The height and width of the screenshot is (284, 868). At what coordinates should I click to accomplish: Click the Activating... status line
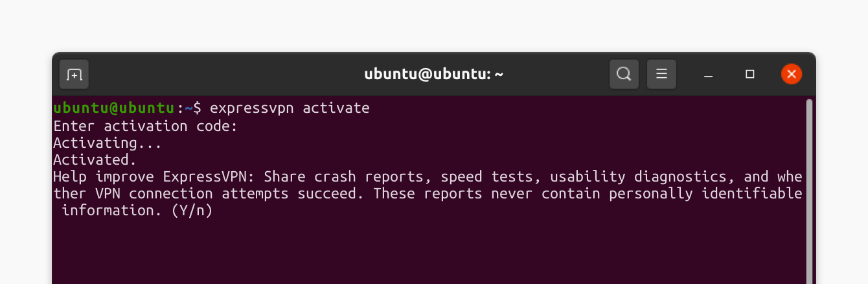[x=108, y=142]
